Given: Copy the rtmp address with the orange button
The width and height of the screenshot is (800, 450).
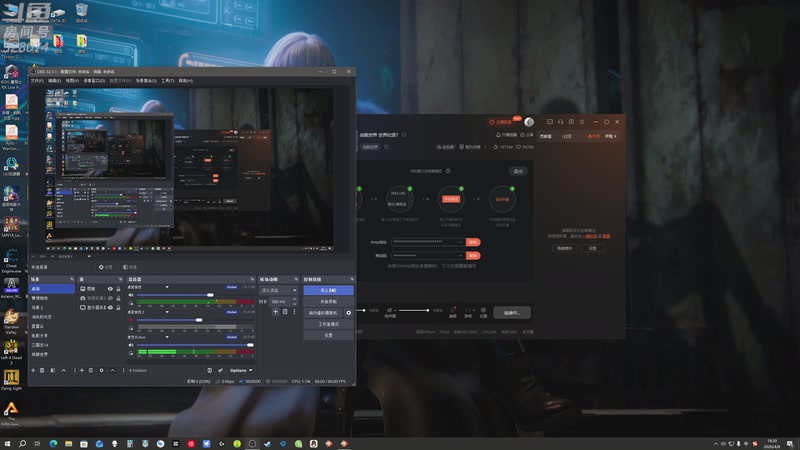Looking at the screenshot, I should (x=473, y=242).
